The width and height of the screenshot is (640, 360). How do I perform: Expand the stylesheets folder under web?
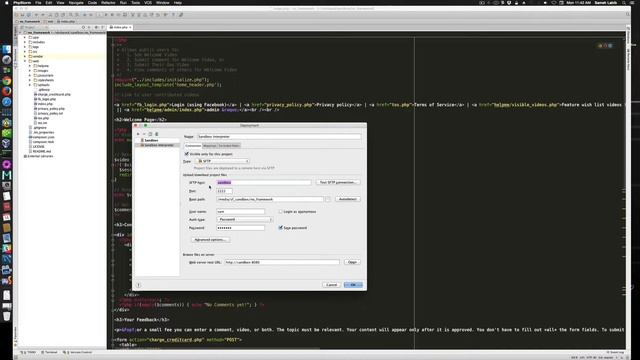(30, 80)
